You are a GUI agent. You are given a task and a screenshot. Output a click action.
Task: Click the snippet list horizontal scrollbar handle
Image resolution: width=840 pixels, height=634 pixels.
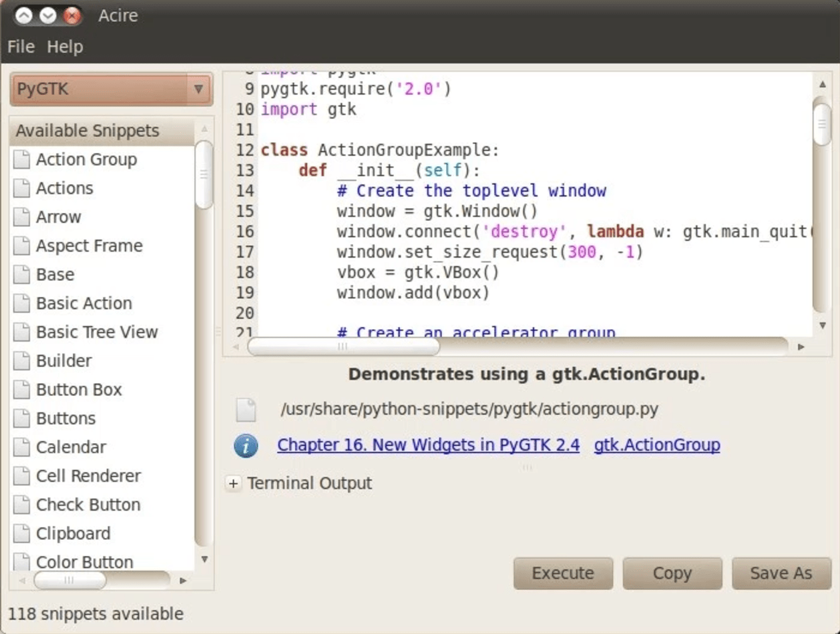69,581
